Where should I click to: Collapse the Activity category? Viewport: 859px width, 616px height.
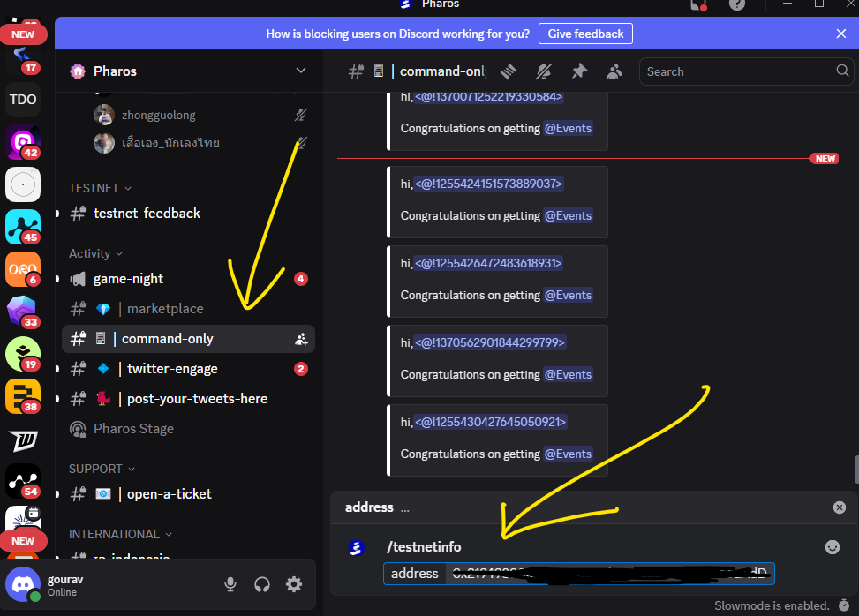pos(96,253)
